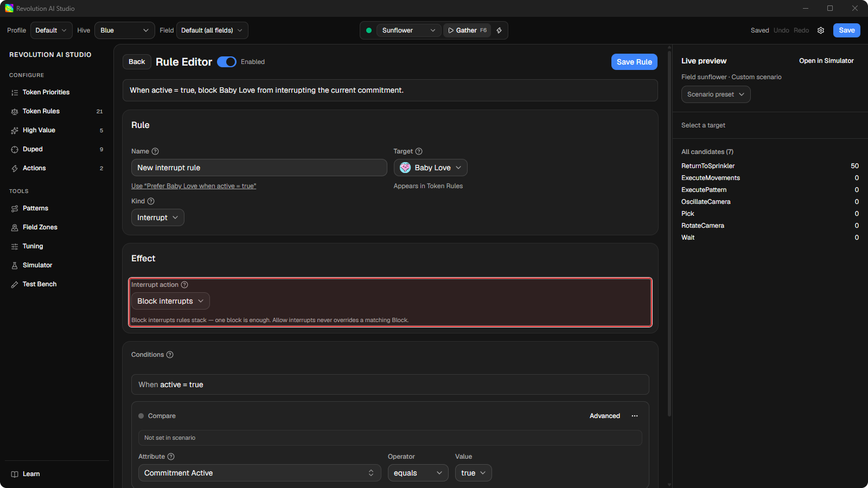Click the Gather F6 run button
Screen dimensions: 868x488
coord(467,30)
